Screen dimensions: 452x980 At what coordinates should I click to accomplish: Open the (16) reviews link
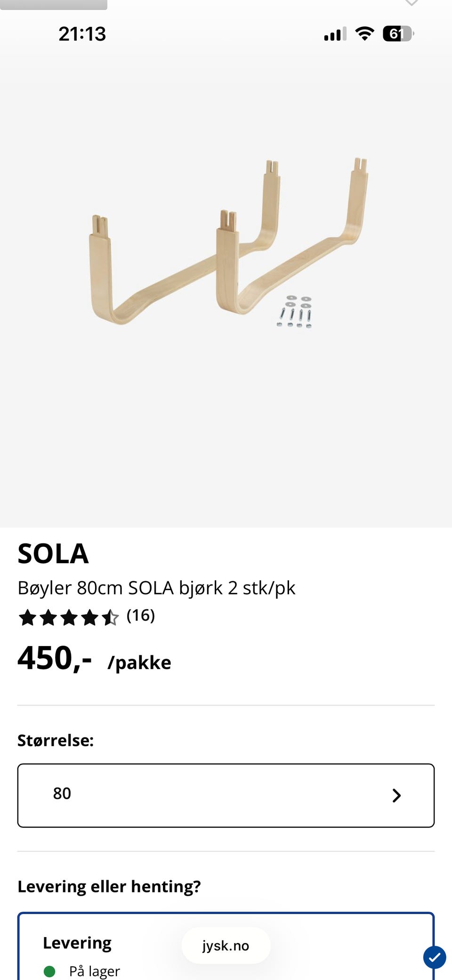[x=141, y=616]
